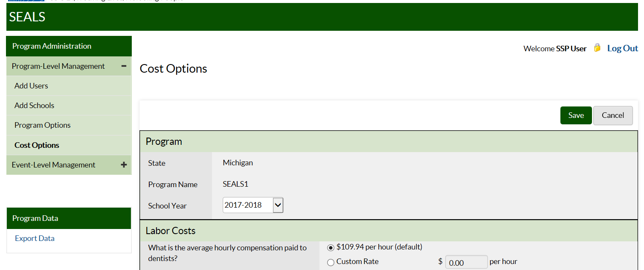
Task: Click the custom rate dollar input field
Action: coord(466,262)
